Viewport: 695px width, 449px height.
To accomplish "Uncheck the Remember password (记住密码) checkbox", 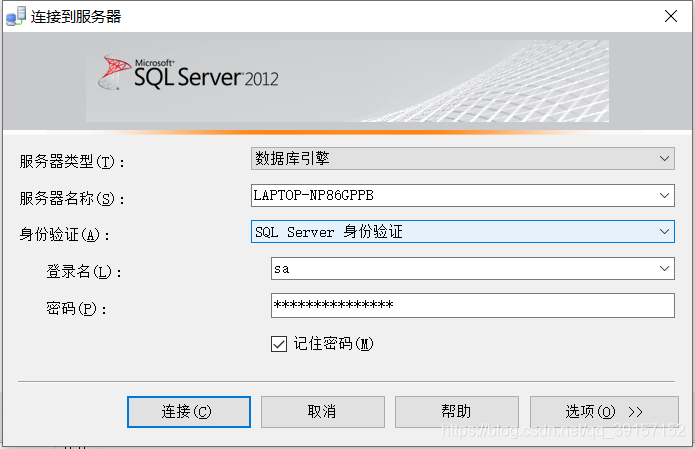I will point(279,344).
